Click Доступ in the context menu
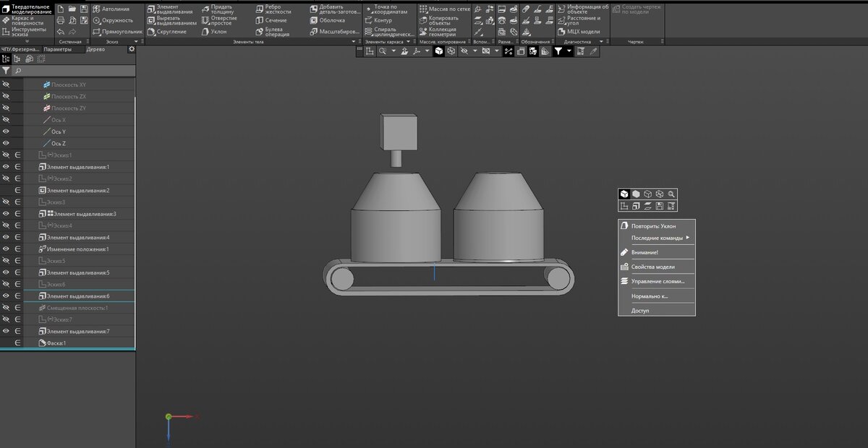Viewport: 868px width, 448px height. pos(656,311)
